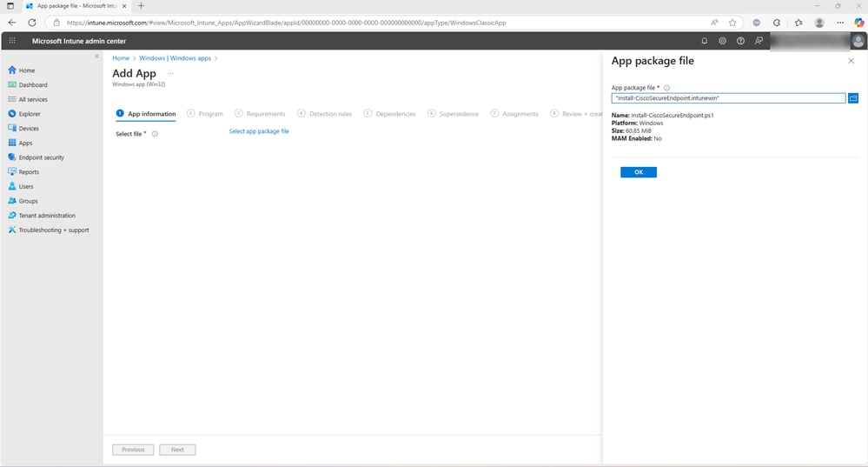The width and height of the screenshot is (868, 467).
Task: Click the Next button
Action: point(177,450)
